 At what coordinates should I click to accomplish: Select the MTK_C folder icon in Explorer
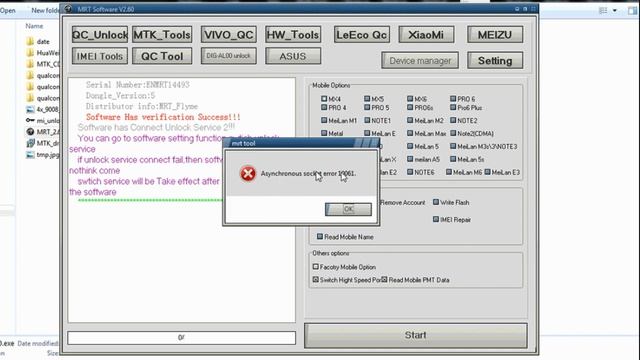click(x=30, y=64)
